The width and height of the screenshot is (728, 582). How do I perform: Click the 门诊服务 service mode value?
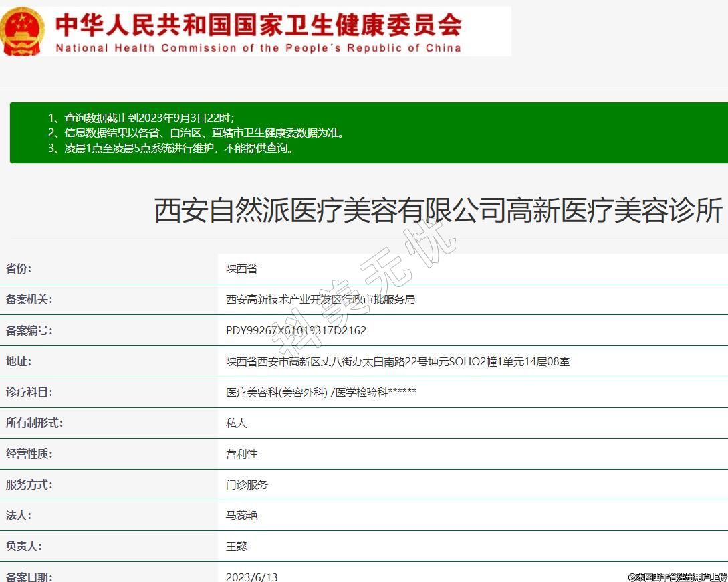tap(247, 485)
